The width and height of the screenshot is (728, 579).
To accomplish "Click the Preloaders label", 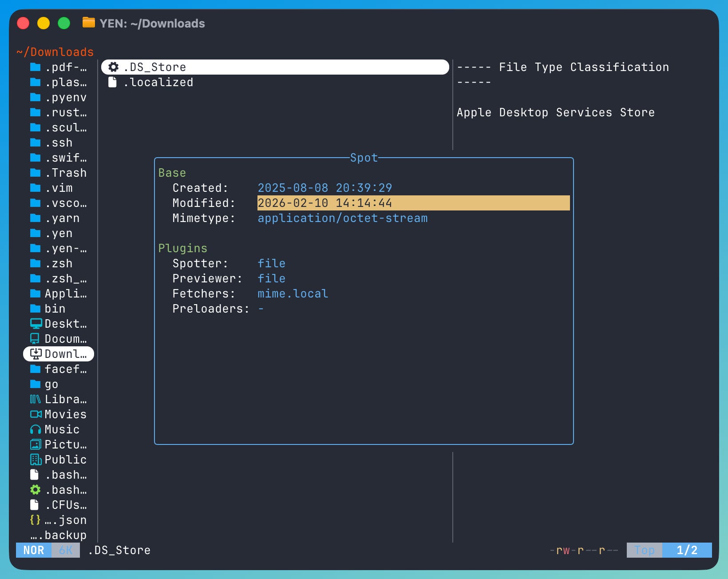I will click(211, 309).
